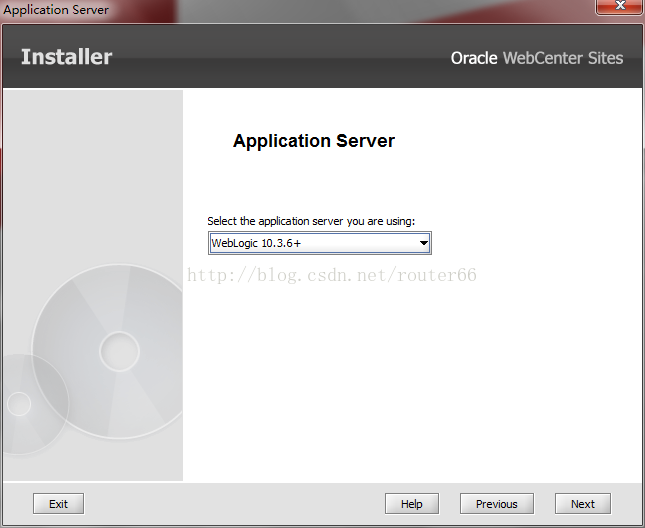This screenshot has width=645, height=528.
Task: Open Help for the installer
Action: point(412,504)
